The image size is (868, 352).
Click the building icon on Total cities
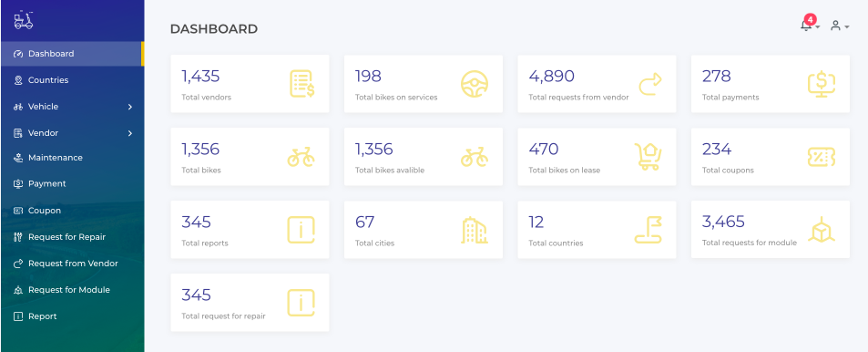(x=475, y=230)
